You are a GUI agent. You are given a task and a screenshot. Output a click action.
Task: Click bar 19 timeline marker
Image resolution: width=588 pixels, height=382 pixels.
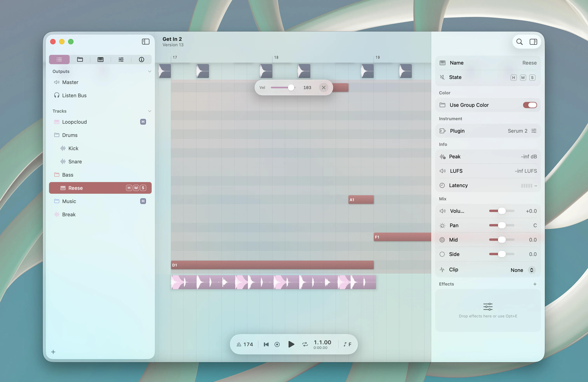377,57
